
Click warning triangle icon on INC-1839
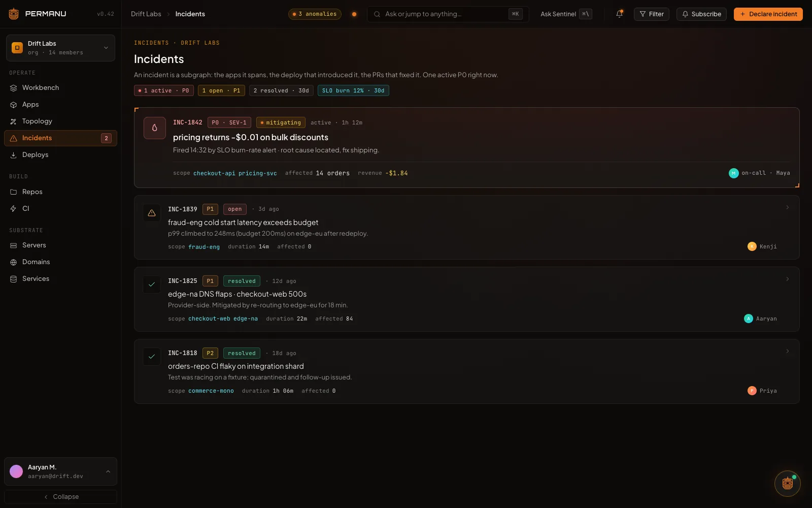[152, 213]
